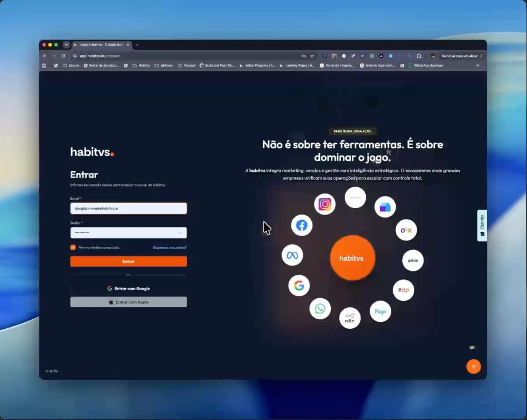The width and height of the screenshot is (527, 420).
Task: Click the address bar URL app.habitvs.io
Action: (x=100, y=56)
